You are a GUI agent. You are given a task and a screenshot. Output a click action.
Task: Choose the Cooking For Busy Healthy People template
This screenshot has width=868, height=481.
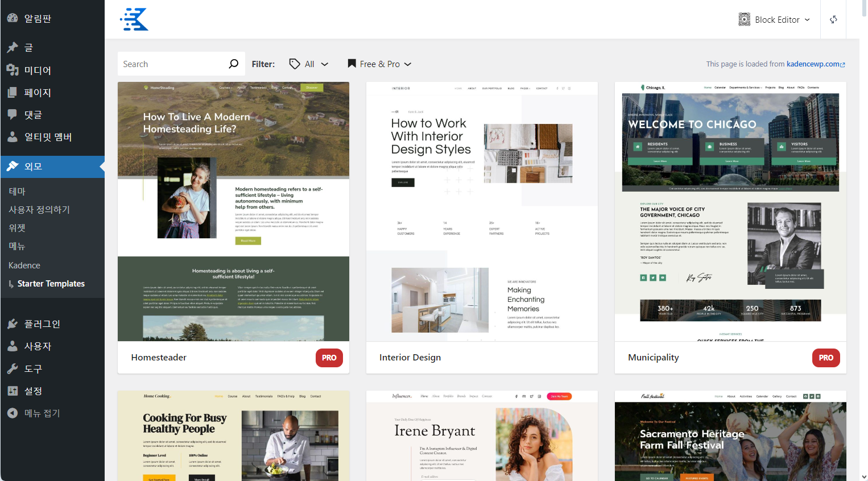pyautogui.click(x=233, y=436)
